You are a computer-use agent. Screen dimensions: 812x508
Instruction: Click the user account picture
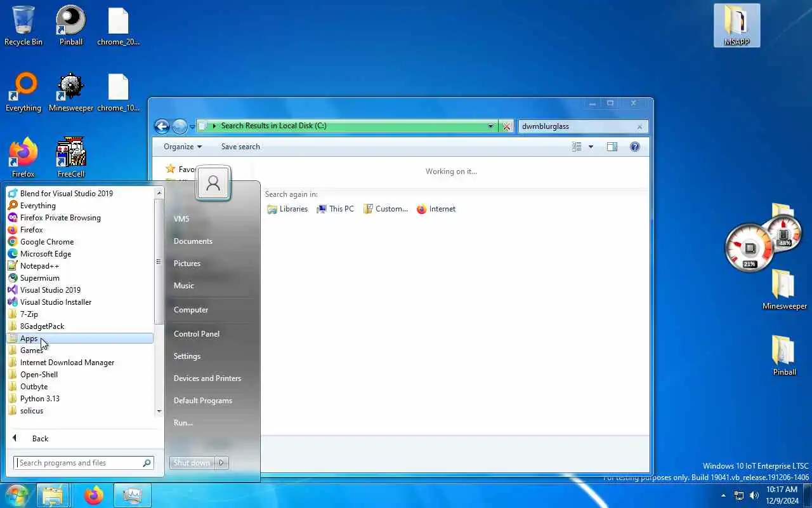click(213, 184)
